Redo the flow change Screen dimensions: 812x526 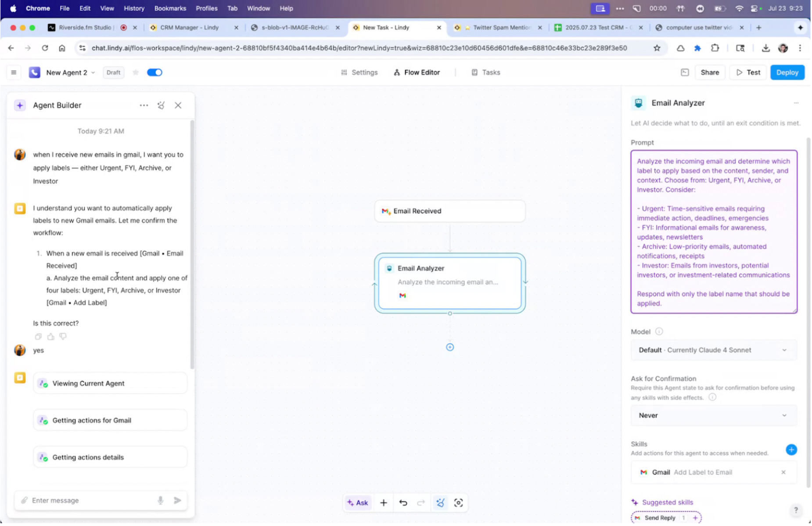[x=421, y=503]
